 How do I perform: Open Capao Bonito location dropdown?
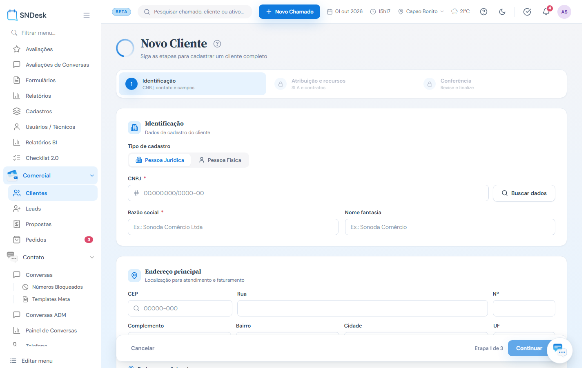tap(421, 11)
